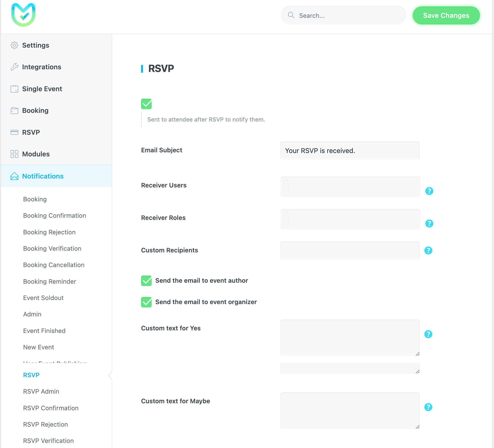Viewport: 494px width, 448px height.
Task: Click the Booking wallet icon in sidebar
Action: (14, 110)
